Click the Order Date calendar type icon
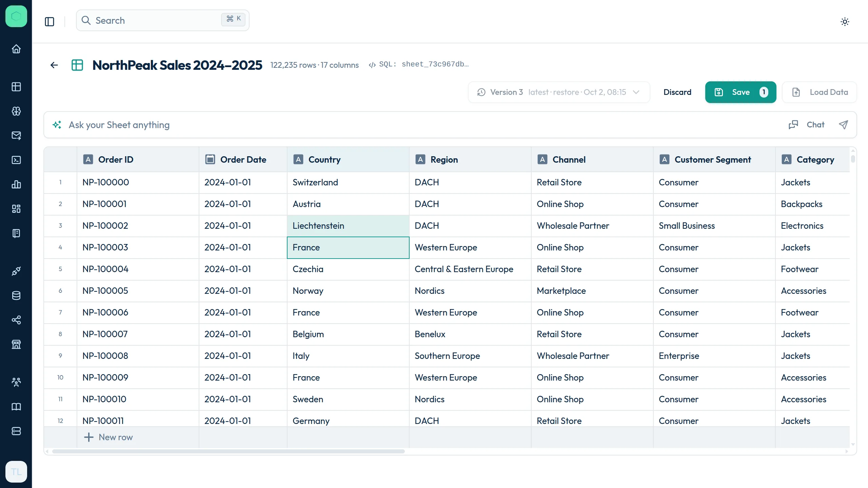This screenshot has height=488, width=868. [x=210, y=159]
